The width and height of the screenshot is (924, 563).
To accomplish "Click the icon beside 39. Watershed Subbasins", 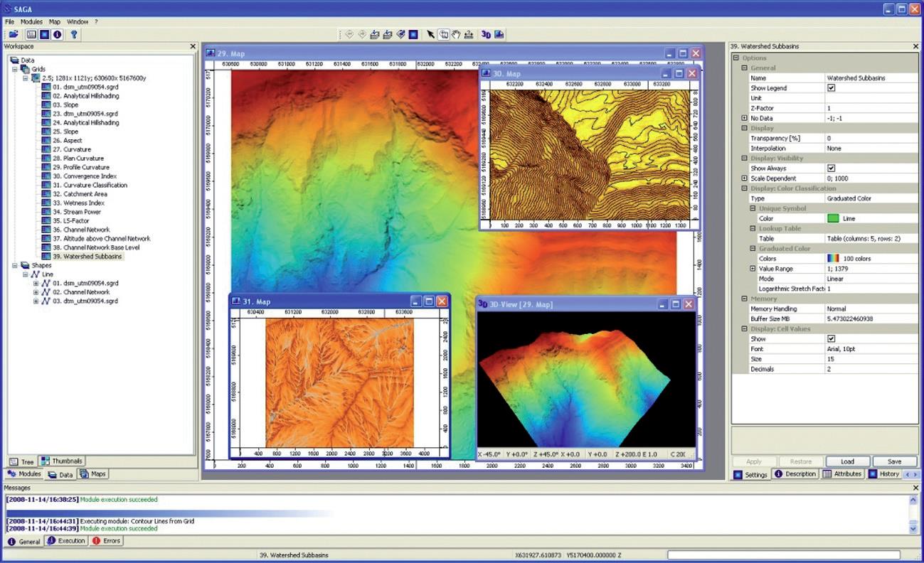I will click(46, 257).
